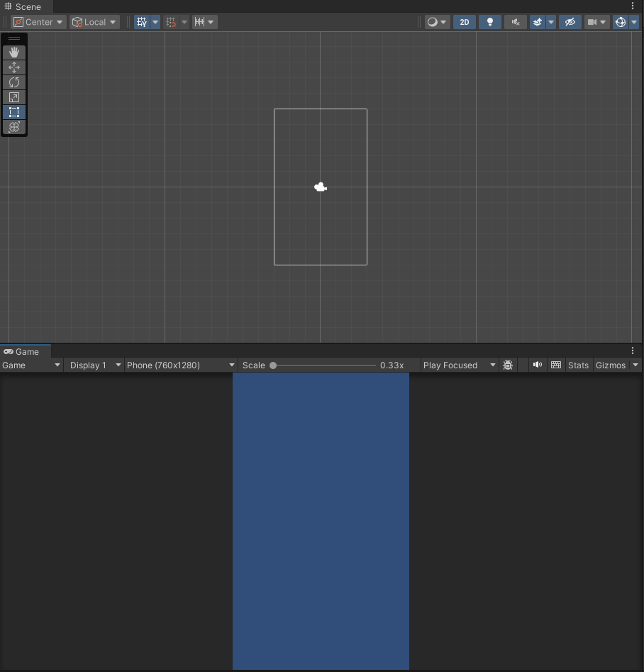
Task: Open the Game view type dropdown
Action: [30, 365]
